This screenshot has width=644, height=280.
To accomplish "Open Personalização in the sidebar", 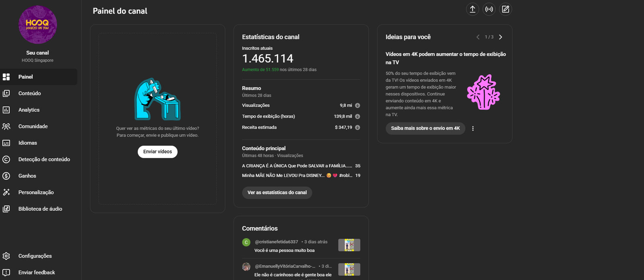I will tap(39, 193).
